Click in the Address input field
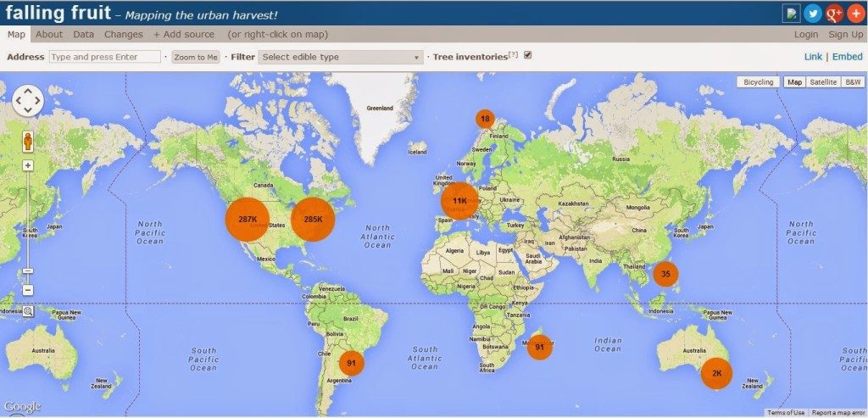The height and width of the screenshot is (418, 868). click(105, 57)
